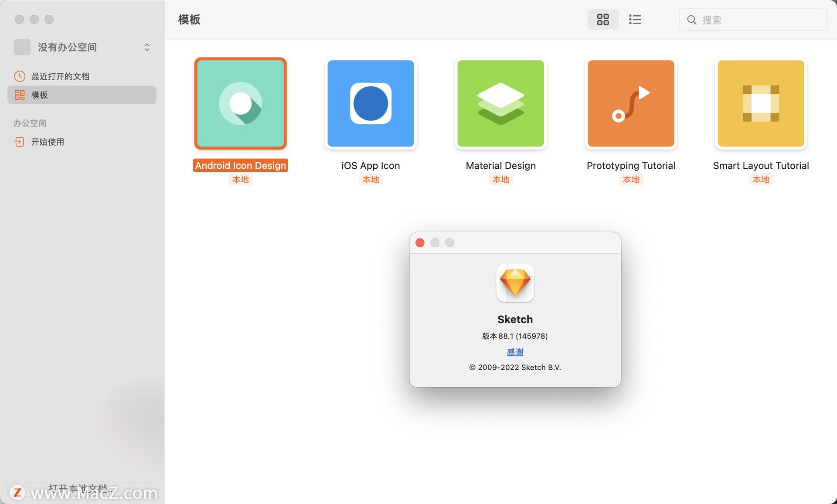Click 本地 badge under Smart Layout Tutorial
This screenshot has height=504, width=837.
761,180
